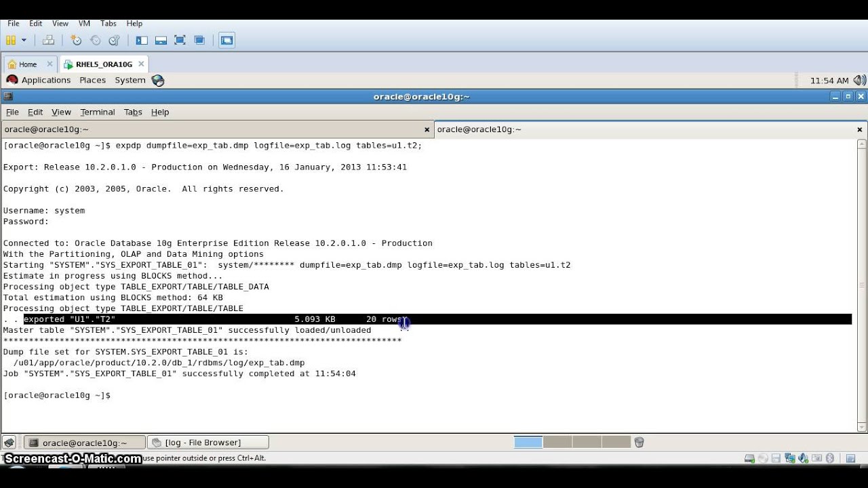Click the volume speaker icon in panel

click(x=859, y=80)
